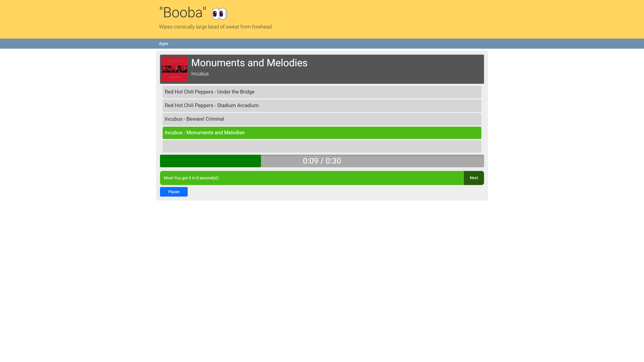Click the "Booba" site title
Viewport: 644px width, 362px height.
coord(183,13)
